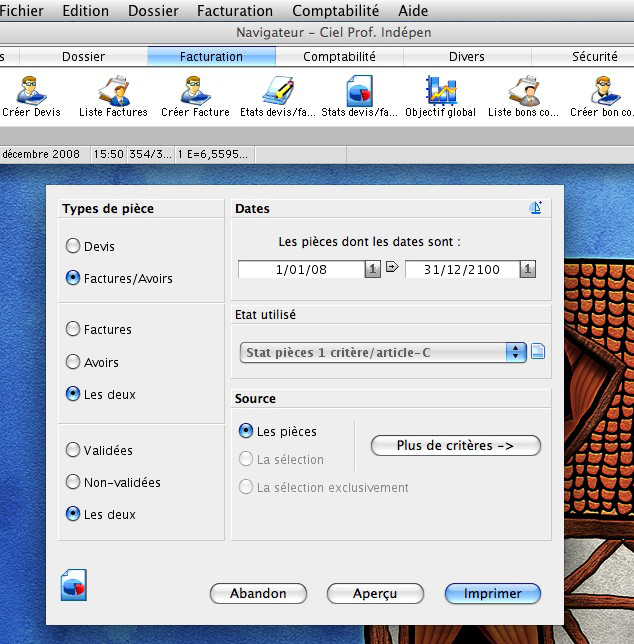
Task: Select the Avoirs radio button
Action: tap(73, 361)
